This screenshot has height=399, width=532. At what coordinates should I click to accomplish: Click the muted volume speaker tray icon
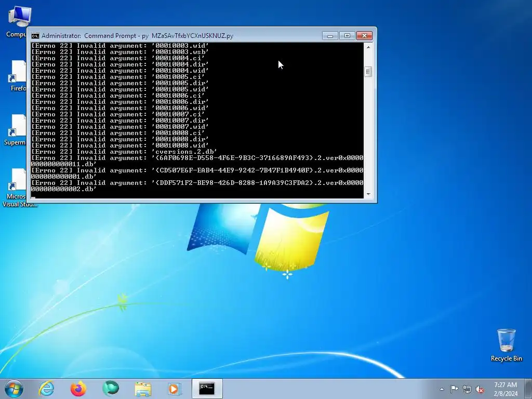[x=480, y=389]
